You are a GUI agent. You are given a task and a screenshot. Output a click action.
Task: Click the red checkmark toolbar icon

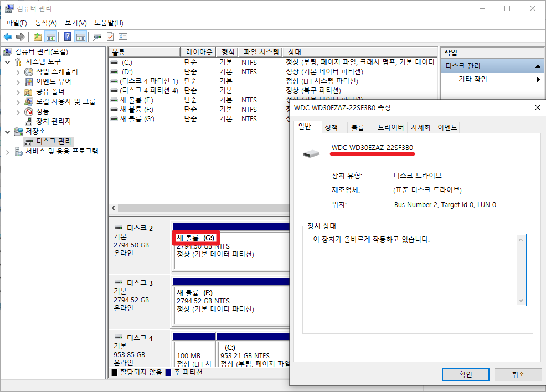(111, 37)
